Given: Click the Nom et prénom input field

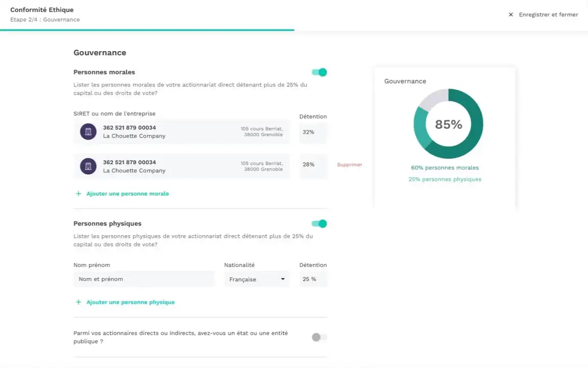Looking at the screenshot, I should click(x=144, y=280).
